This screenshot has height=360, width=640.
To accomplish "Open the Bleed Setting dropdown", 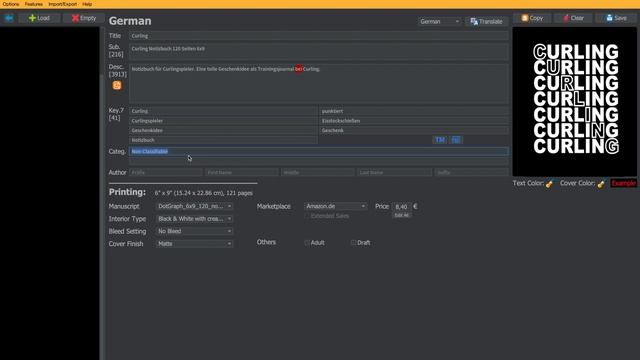I will point(194,231).
